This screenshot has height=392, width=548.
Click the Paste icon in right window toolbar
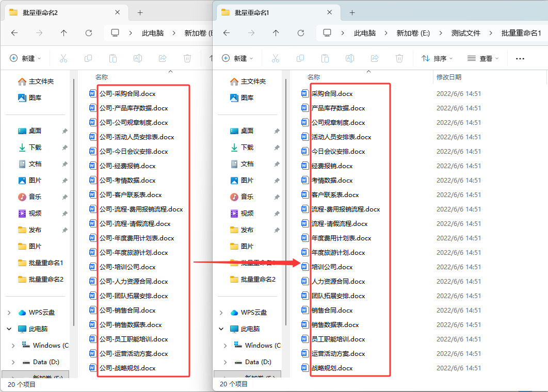[325, 58]
